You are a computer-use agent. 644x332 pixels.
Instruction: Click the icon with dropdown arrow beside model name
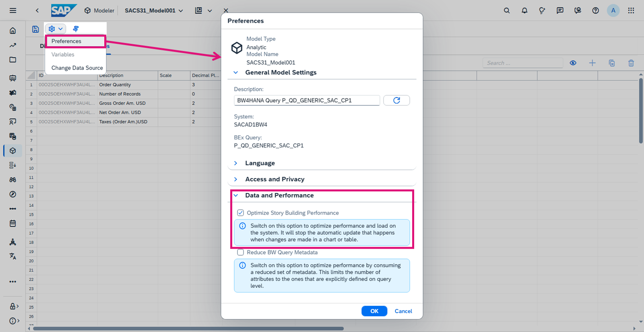click(x=203, y=10)
